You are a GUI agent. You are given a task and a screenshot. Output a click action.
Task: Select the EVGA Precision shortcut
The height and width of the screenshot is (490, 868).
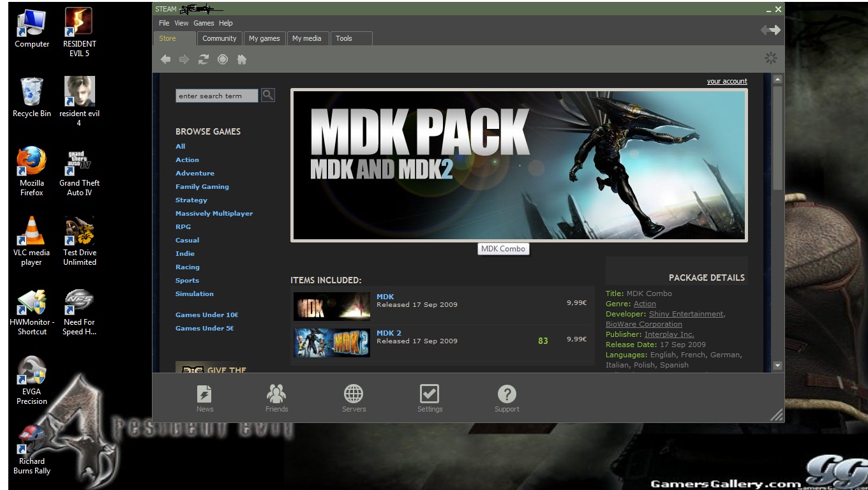click(x=32, y=381)
